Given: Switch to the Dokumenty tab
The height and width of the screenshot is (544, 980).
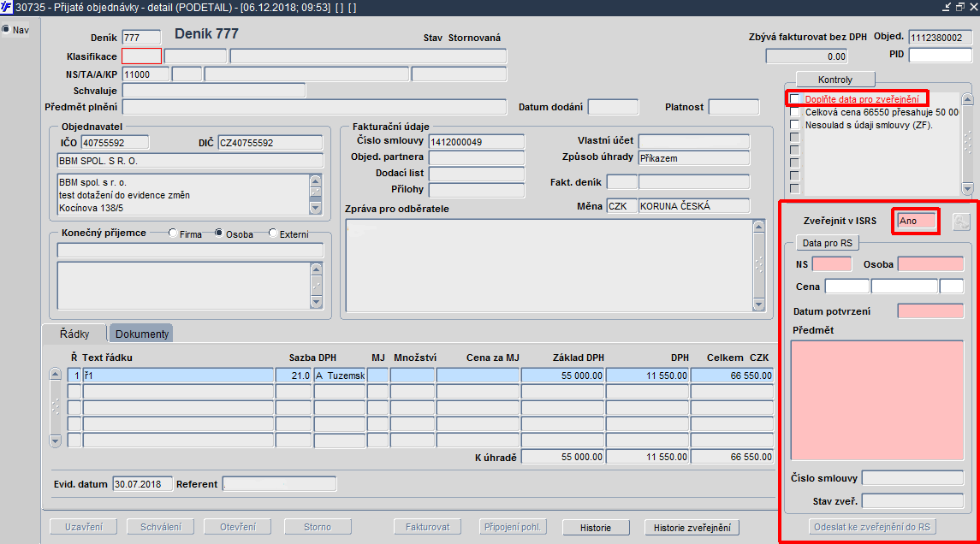Looking at the screenshot, I should (x=142, y=334).
